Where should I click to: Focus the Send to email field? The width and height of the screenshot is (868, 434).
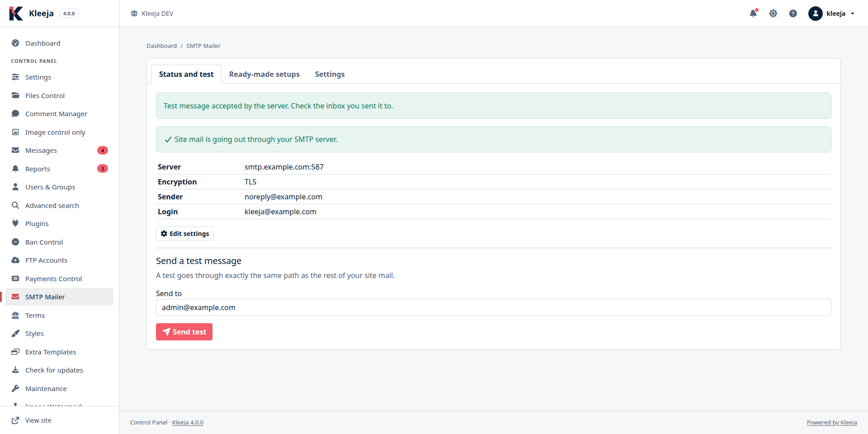[494, 307]
